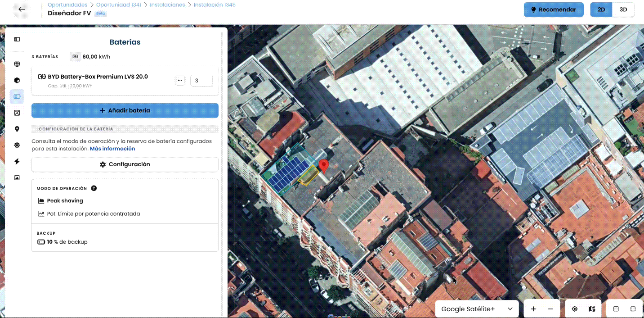
Task: Select the batteries section icon in sidebar
Action: pyautogui.click(x=17, y=96)
